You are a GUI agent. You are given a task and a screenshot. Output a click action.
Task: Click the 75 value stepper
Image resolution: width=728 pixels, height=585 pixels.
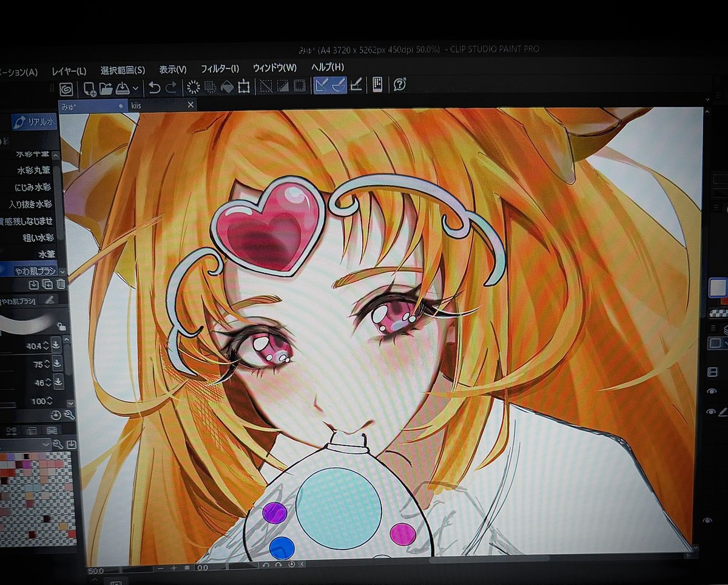pos(47,364)
